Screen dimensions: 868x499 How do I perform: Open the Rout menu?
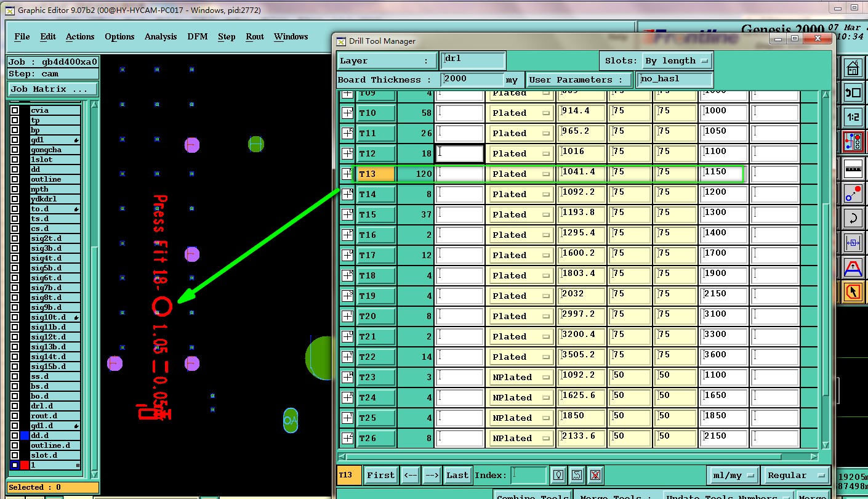point(255,36)
